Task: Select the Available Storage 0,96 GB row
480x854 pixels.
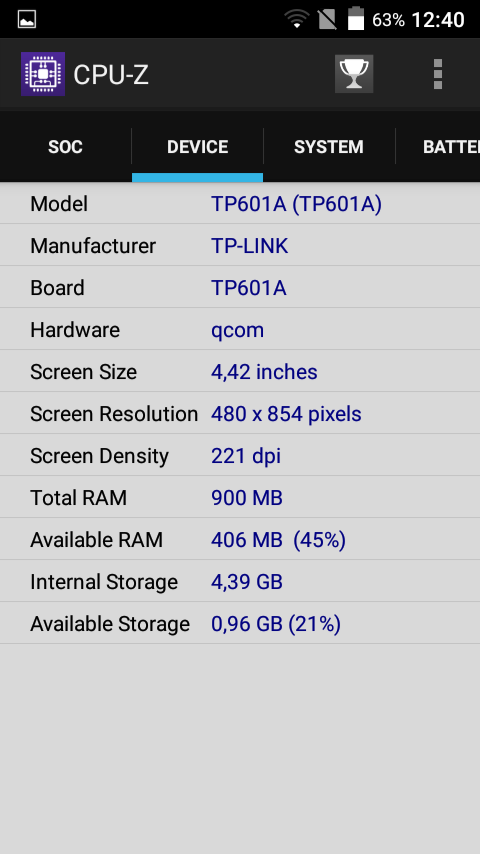Action: point(240,623)
